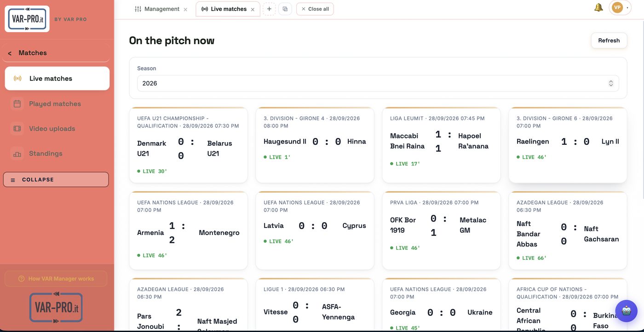The image size is (644, 332).
Task: Go back with the Matches arrow
Action: 10,53
